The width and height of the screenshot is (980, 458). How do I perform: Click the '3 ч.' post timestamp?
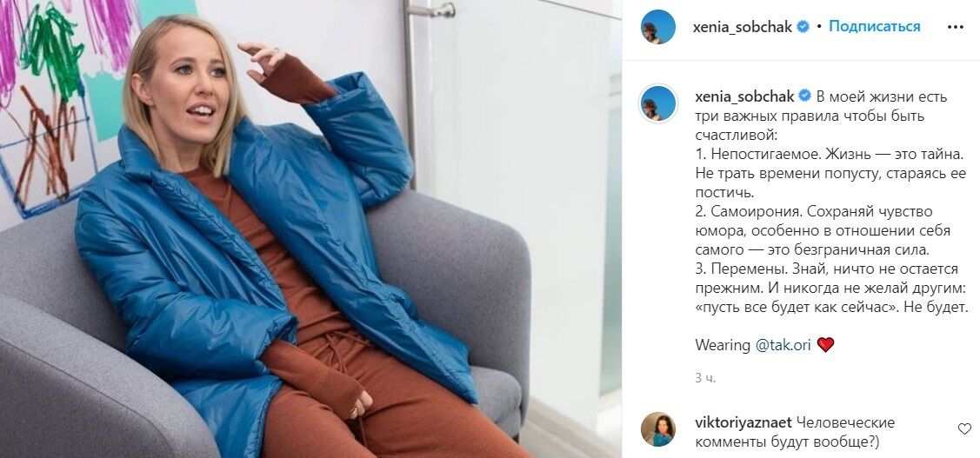(x=705, y=378)
